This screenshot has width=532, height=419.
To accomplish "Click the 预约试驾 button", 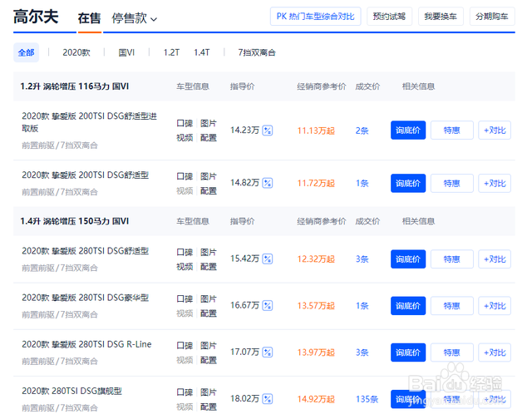I will click(x=390, y=17).
